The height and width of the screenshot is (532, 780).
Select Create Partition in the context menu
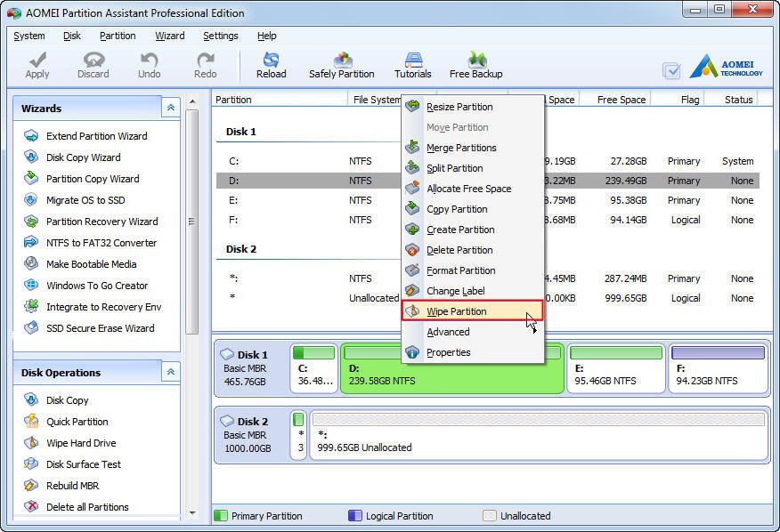[x=472, y=230]
